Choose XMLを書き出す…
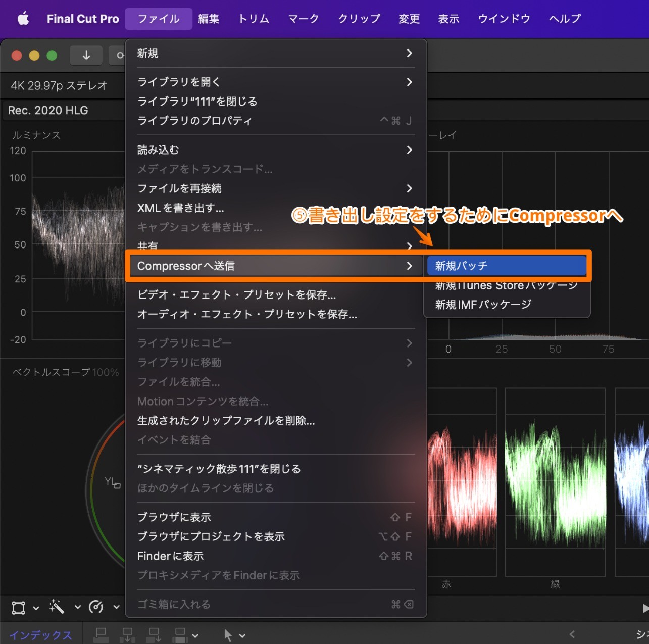Viewport: 649px width, 644px height. point(276,208)
